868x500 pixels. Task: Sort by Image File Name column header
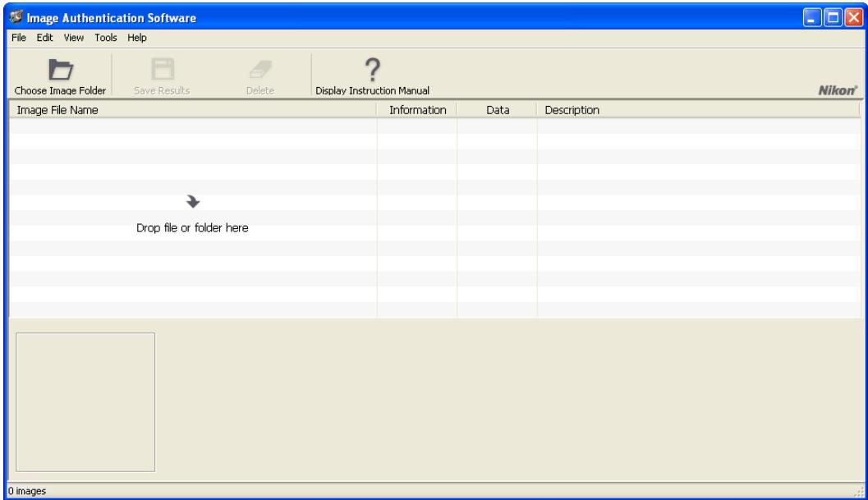(193, 110)
